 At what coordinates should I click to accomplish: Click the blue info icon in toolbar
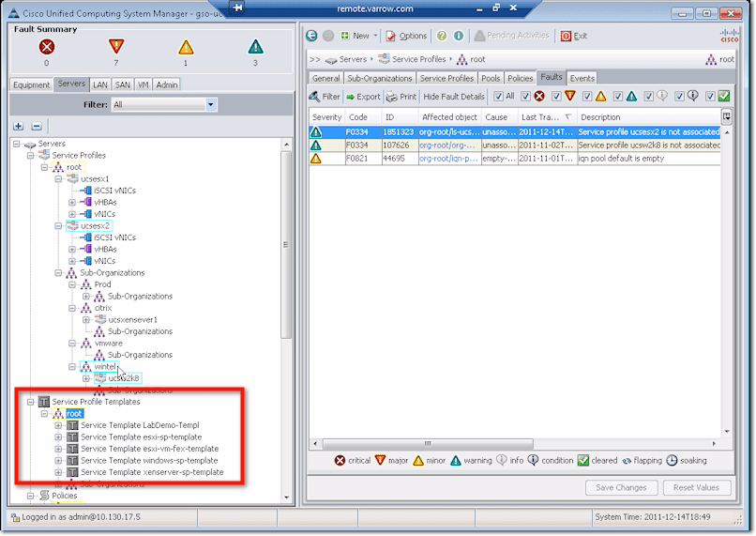click(x=459, y=36)
